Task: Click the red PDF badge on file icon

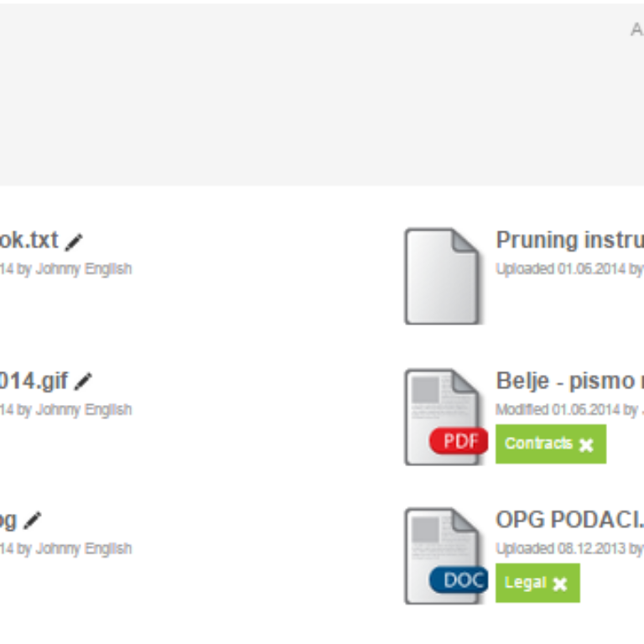Action: coord(460,441)
